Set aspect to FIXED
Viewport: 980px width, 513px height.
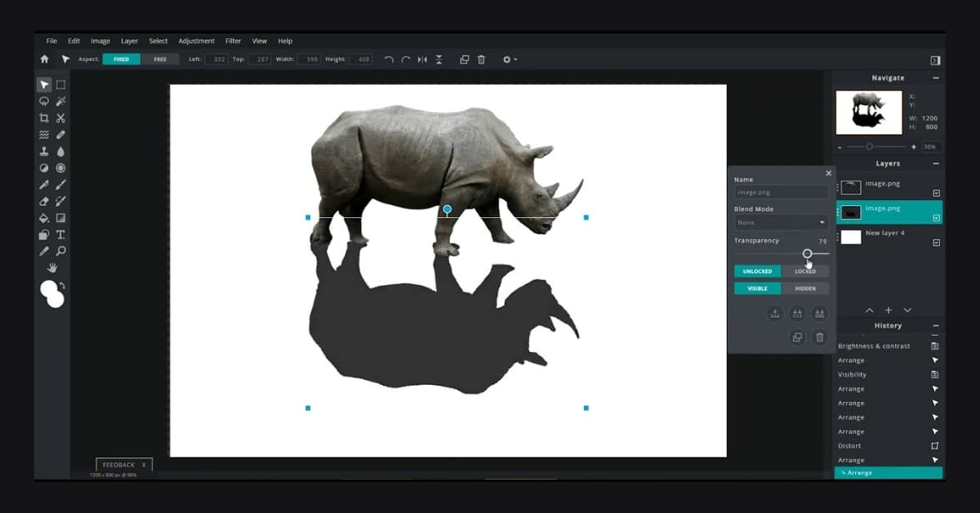(x=122, y=60)
